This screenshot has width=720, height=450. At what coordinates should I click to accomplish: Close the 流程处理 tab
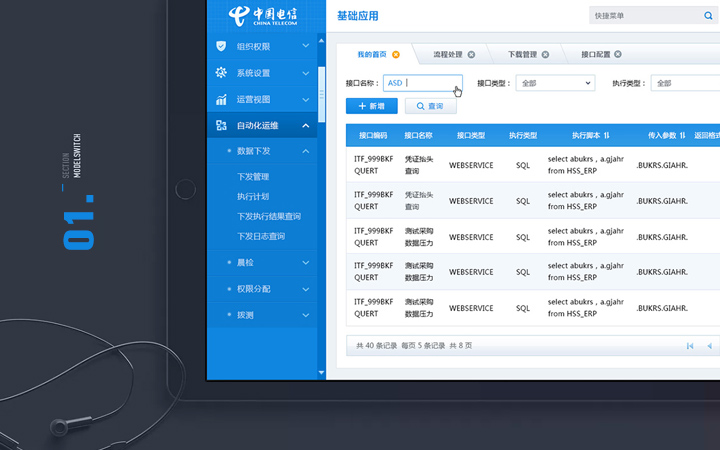click(x=471, y=55)
